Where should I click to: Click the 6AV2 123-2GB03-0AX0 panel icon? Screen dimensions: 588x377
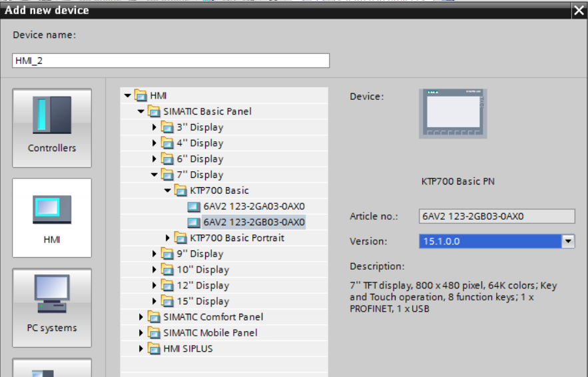194,222
